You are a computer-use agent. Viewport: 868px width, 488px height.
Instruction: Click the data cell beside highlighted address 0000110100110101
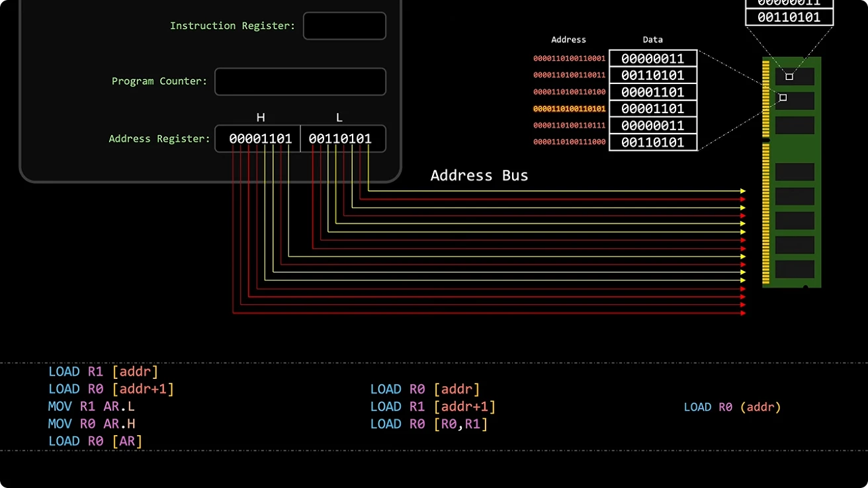click(653, 109)
